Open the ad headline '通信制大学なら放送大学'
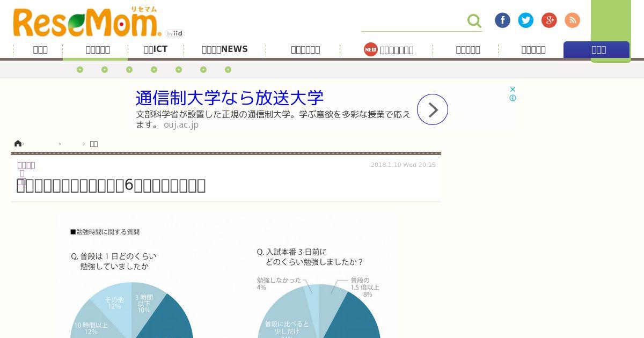The image size is (644, 338). [230, 98]
